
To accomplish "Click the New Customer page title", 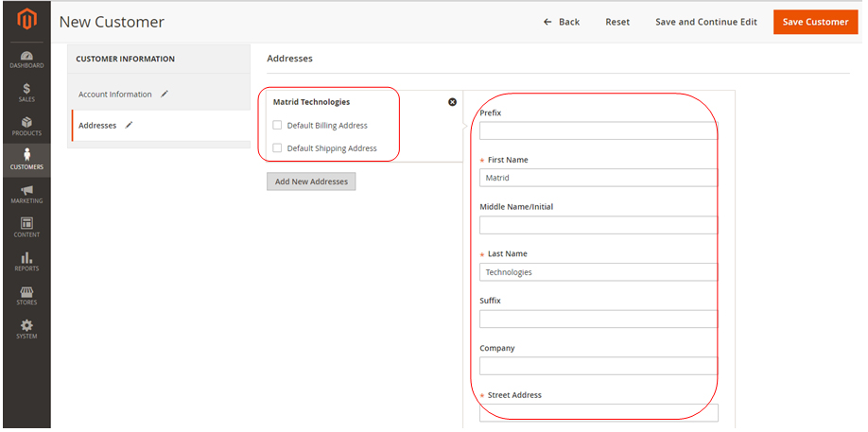I will coord(112,22).
